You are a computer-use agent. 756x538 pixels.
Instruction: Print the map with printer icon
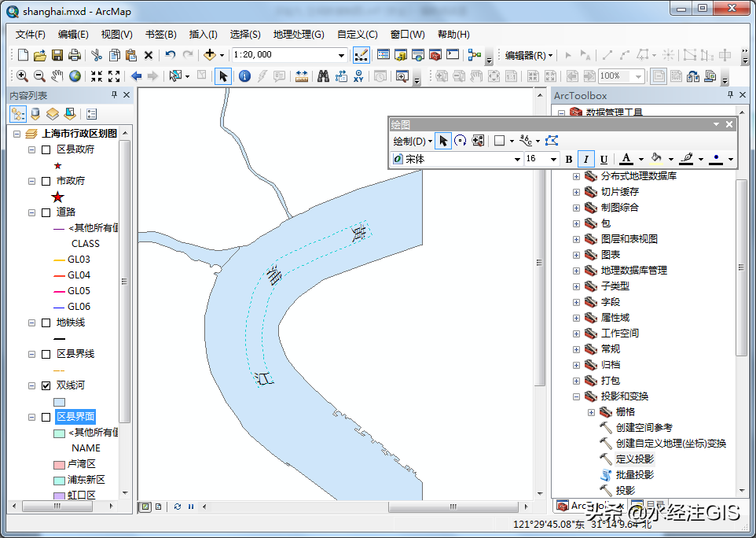74,55
